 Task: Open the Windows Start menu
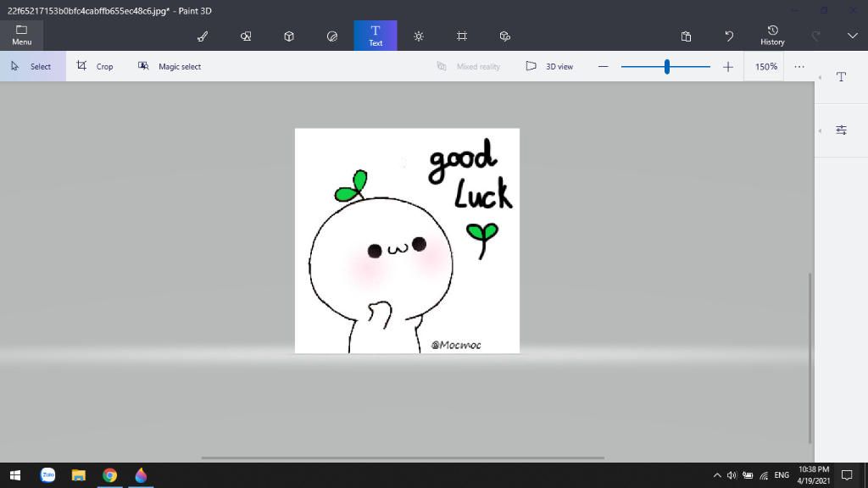(15, 475)
